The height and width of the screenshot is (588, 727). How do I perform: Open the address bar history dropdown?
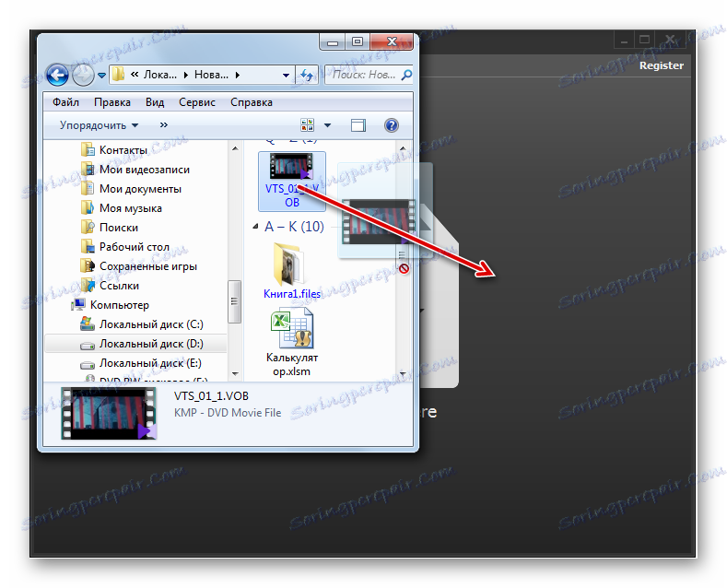tap(286, 75)
